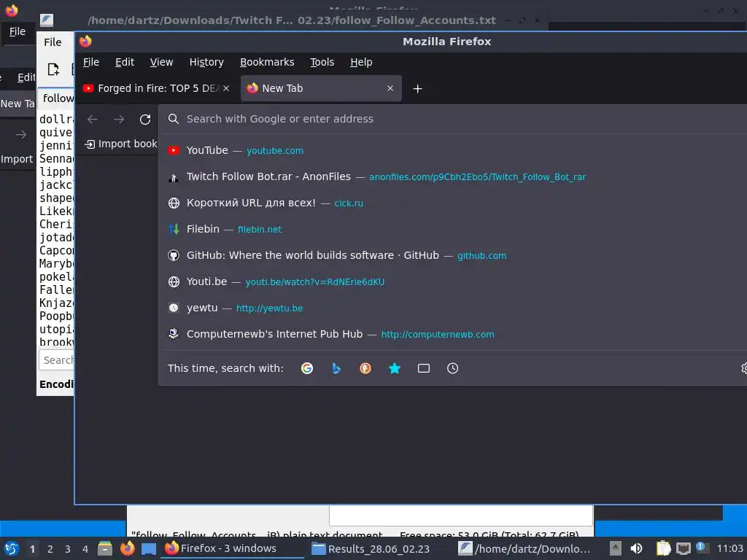
Task: Open file manager icon on taskbar
Action: pos(105,548)
